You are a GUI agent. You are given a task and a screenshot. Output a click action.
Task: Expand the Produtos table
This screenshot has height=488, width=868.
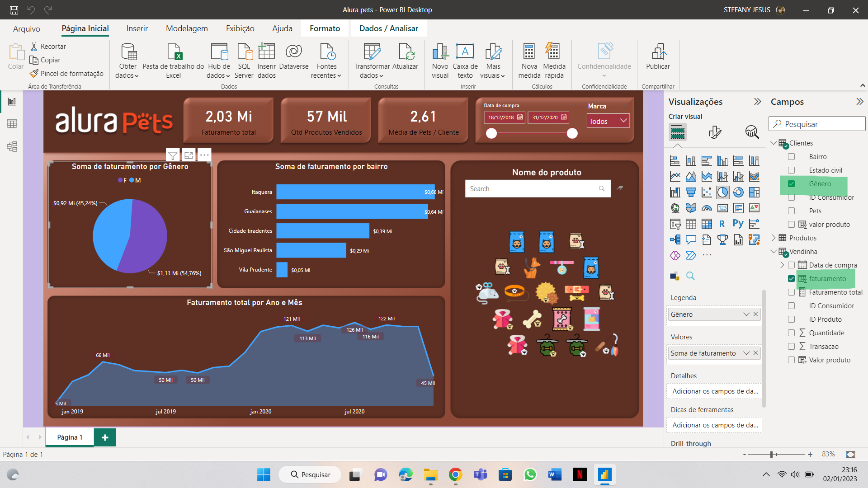click(x=774, y=238)
